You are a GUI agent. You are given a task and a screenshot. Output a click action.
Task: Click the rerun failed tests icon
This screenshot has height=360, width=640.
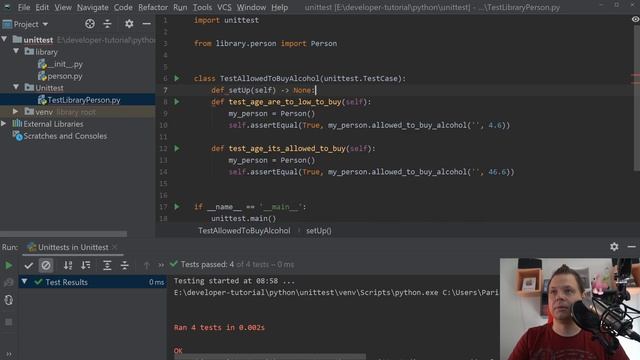9,282
